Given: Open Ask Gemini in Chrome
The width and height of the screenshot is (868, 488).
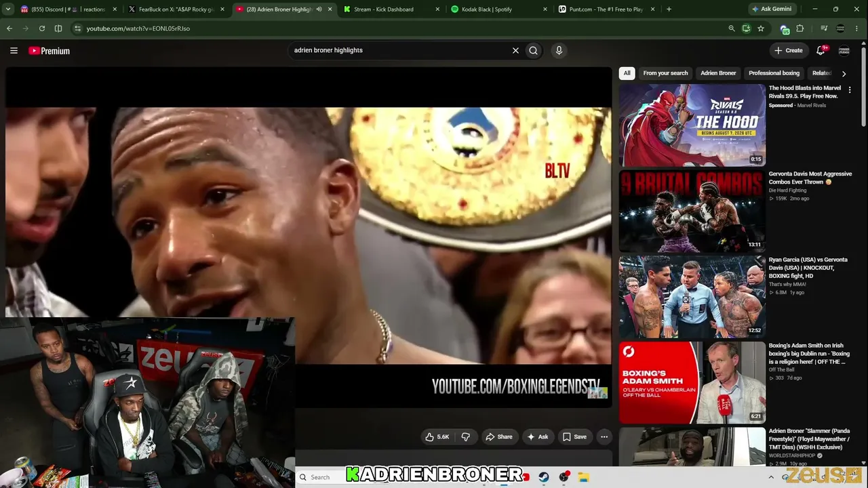Looking at the screenshot, I should 772,9.
